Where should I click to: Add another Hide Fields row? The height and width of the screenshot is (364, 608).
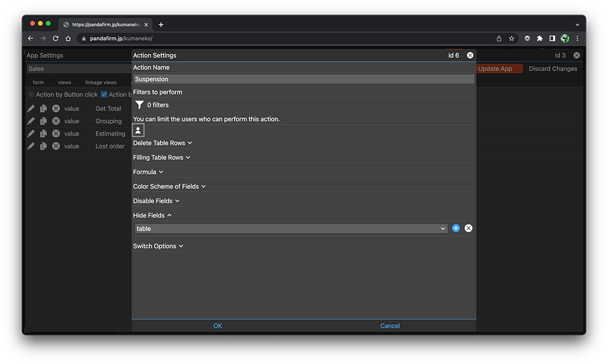point(456,228)
